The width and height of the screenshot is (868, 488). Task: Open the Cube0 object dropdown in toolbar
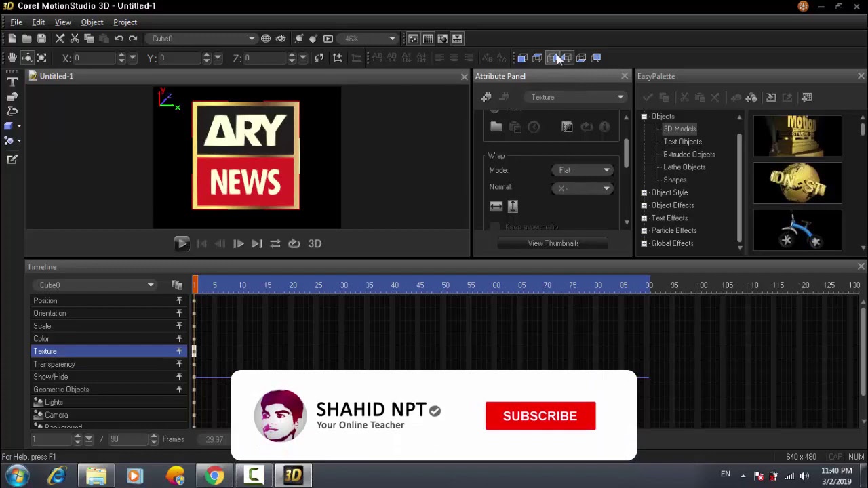click(x=203, y=39)
